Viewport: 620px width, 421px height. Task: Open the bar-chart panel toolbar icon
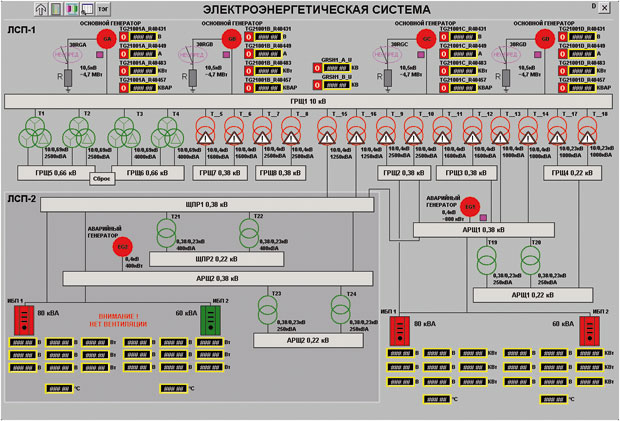point(56,9)
